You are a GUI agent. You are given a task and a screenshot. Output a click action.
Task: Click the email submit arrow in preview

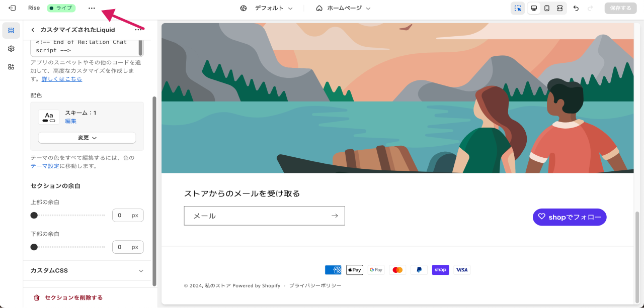pos(335,216)
